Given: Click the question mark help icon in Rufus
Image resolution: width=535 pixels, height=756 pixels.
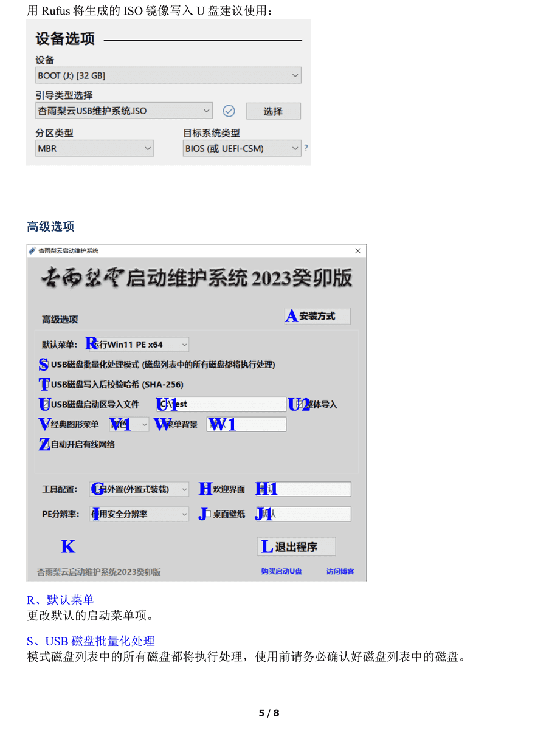Looking at the screenshot, I should [306, 148].
